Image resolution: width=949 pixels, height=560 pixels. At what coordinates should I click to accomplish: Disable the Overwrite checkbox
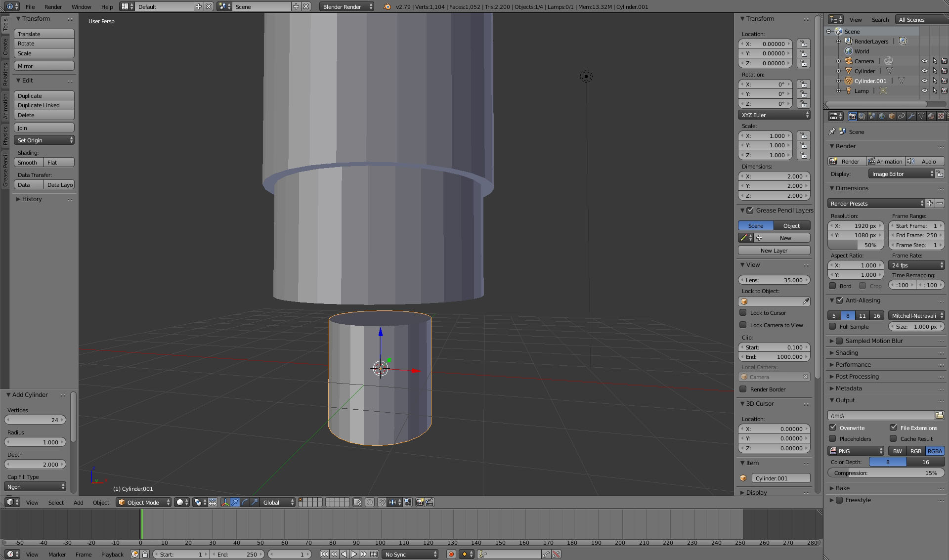(833, 428)
